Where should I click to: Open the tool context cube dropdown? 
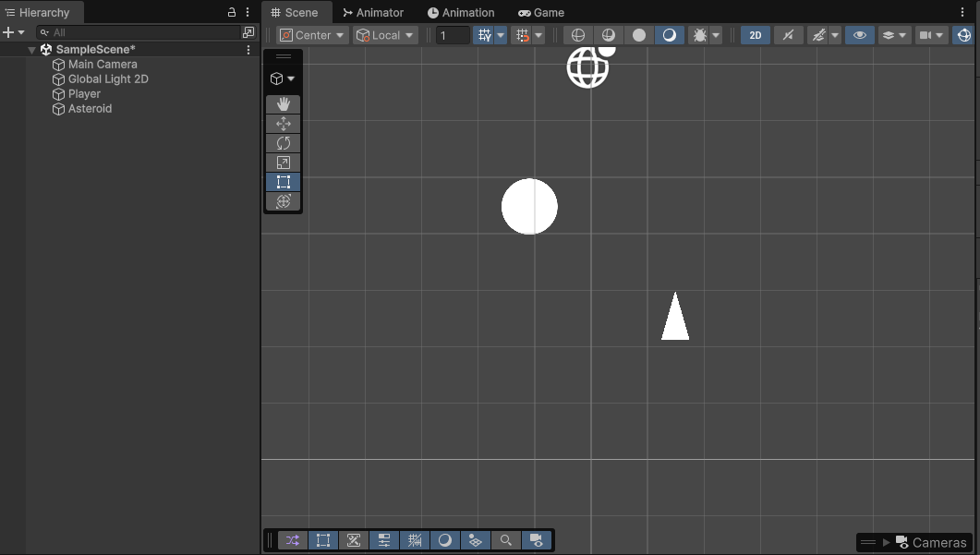[x=283, y=78]
